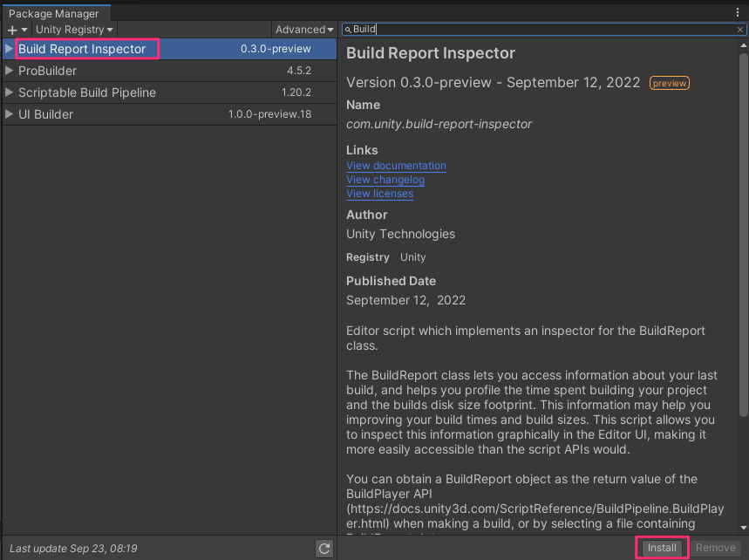The image size is (749, 560).
Task: Expand UI Builder versions arrow
Action: tap(9, 114)
